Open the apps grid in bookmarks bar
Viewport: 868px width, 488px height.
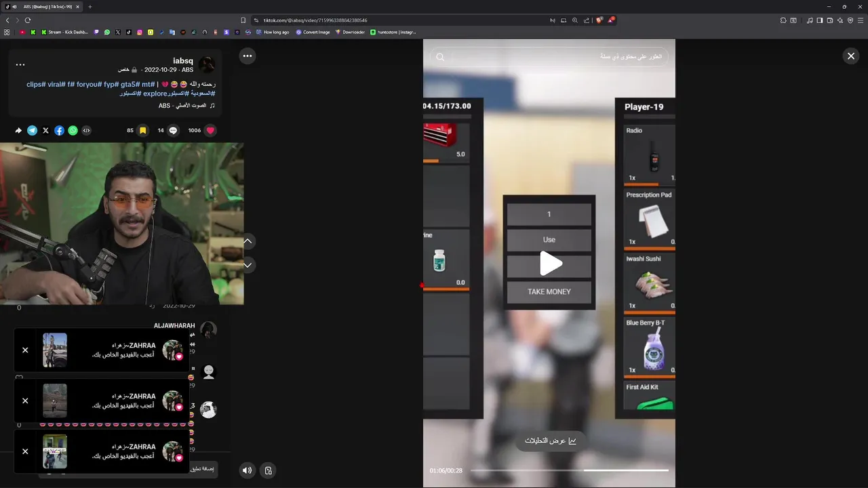(x=7, y=32)
